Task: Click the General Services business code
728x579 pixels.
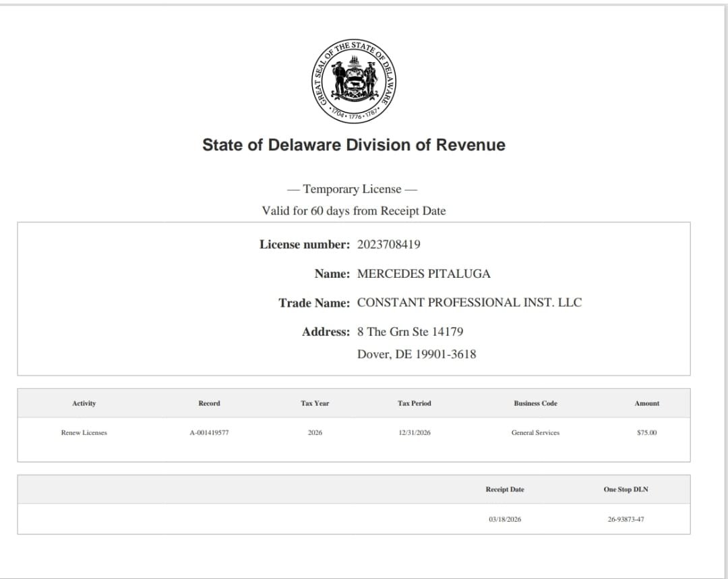Action: click(x=535, y=433)
